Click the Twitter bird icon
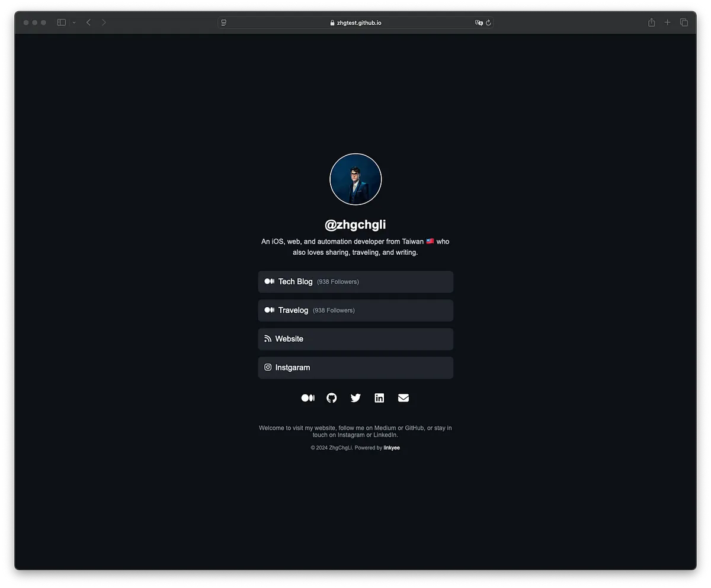 (x=355, y=398)
